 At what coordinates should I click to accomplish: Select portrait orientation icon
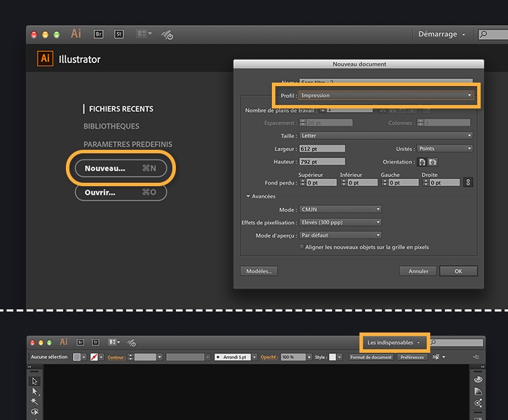pos(422,162)
